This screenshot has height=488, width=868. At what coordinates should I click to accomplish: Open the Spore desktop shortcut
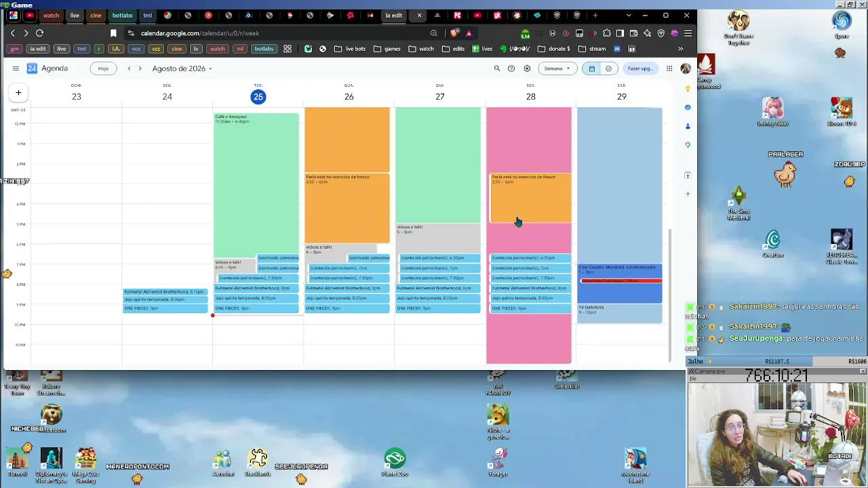tap(842, 25)
